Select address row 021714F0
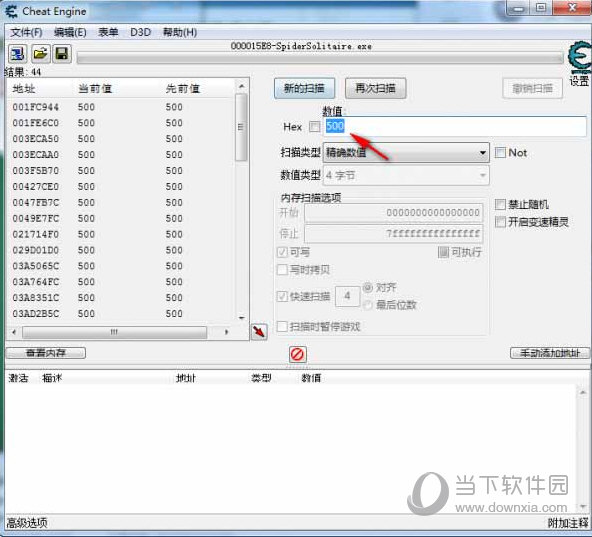 pos(121,235)
